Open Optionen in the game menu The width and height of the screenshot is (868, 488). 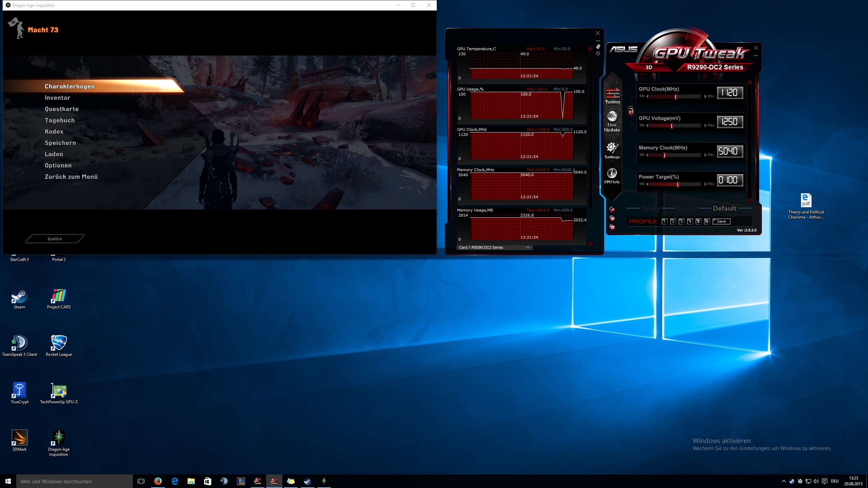click(x=58, y=165)
